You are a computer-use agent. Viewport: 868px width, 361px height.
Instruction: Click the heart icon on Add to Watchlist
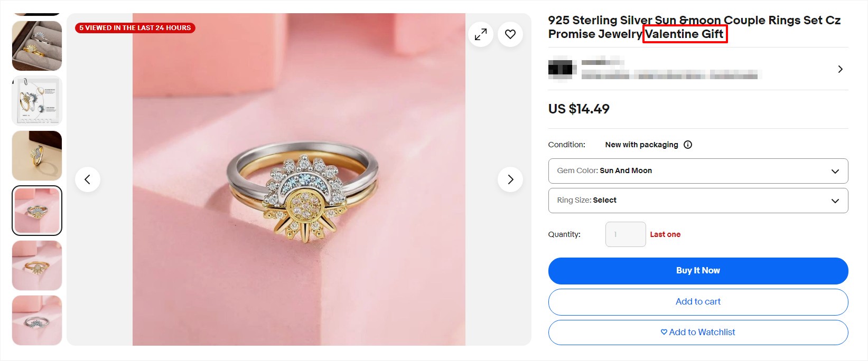coord(664,332)
